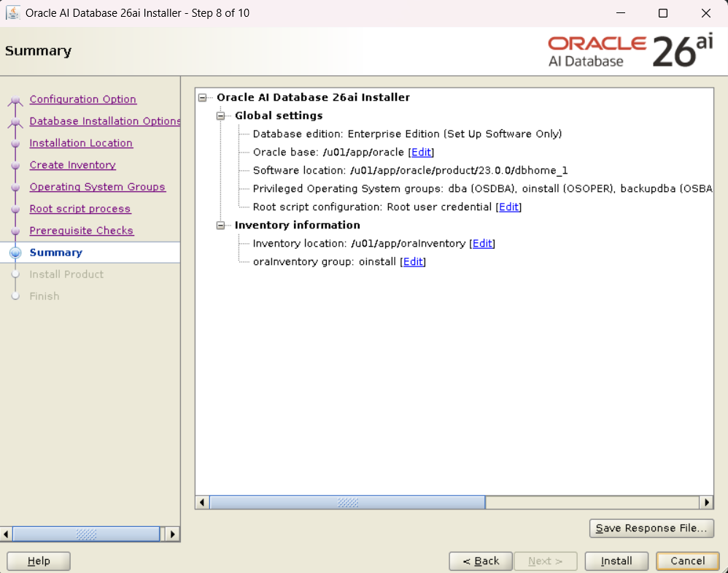This screenshot has height=573, width=728.
Task: Click Edit link for oraInventory group
Action: point(413,261)
